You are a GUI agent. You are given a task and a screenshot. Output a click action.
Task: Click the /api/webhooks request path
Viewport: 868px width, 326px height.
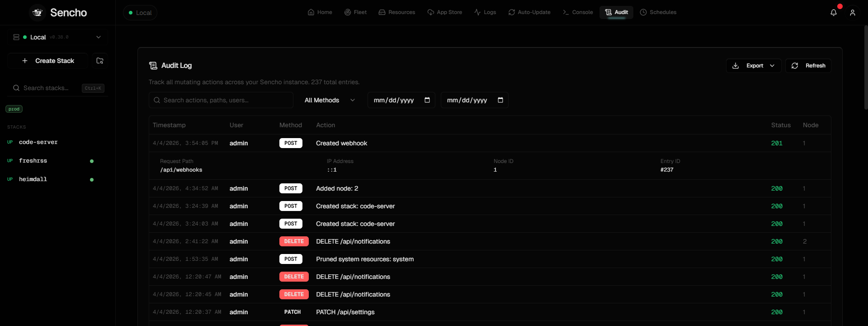[x=181, y=170]
